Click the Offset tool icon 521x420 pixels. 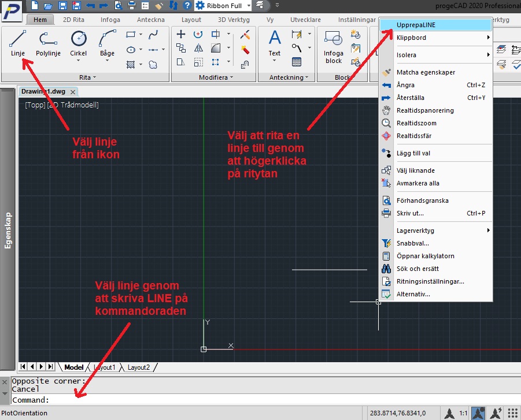point(245,65)
